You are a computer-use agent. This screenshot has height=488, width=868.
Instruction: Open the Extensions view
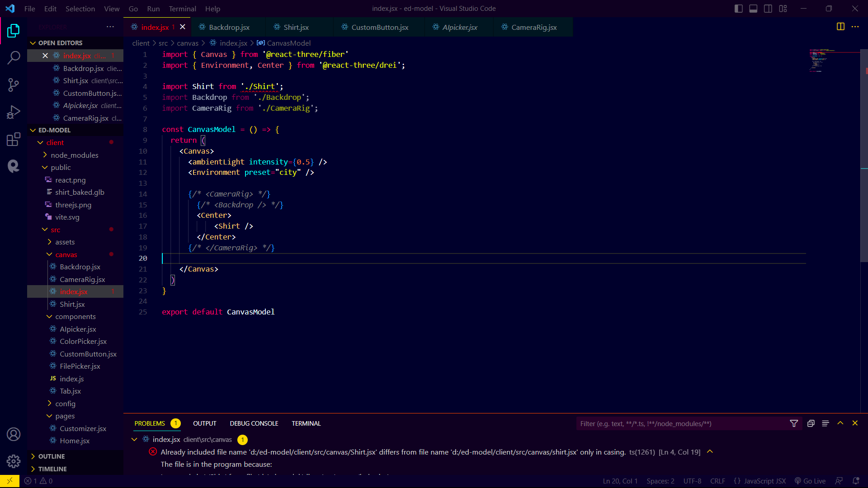(x=14, y=139)
